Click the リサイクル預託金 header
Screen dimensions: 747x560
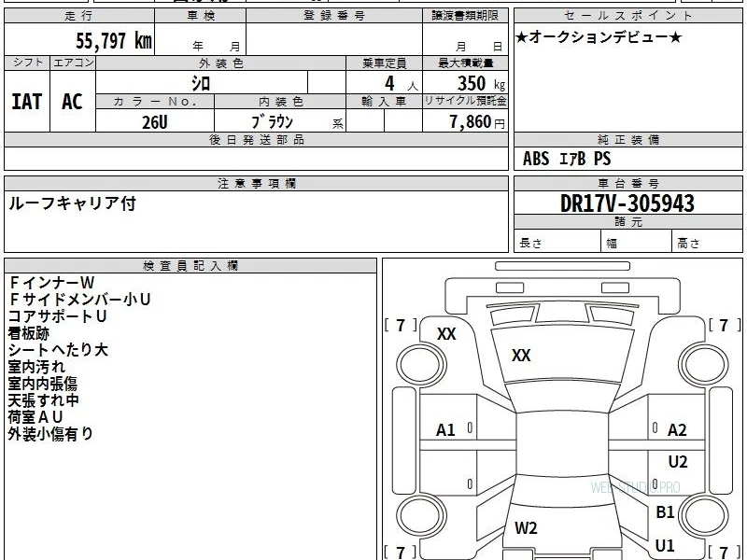[465, 101]
